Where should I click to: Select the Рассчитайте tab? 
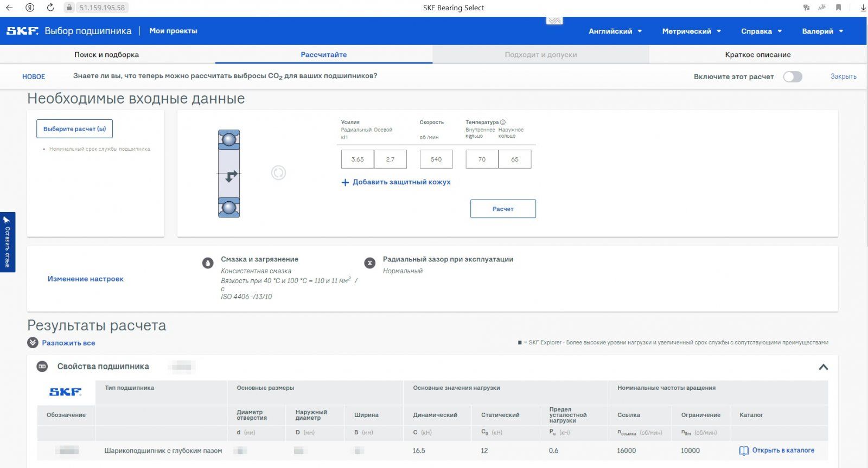tap(324, 54)
